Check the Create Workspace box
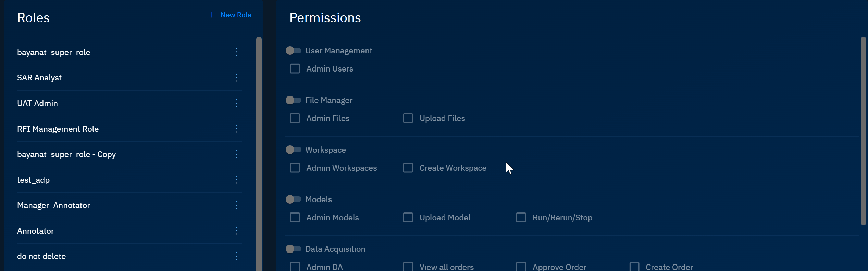868x271 pixels. click(x=408, y=168)
